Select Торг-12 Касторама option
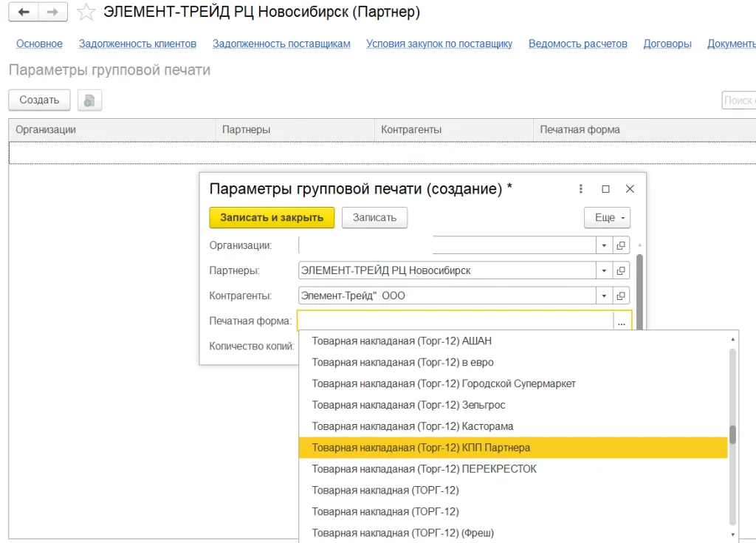The image size is (756, 543). (513, 427)
